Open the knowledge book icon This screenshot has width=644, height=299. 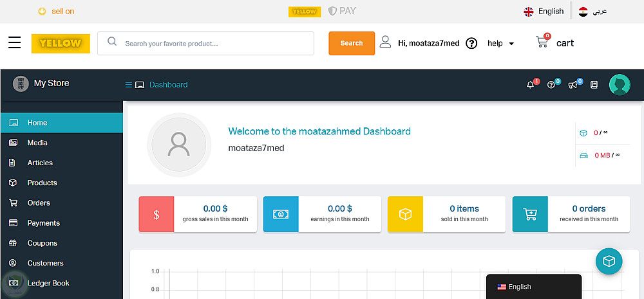pyautogui.click(x=594, y=85)
